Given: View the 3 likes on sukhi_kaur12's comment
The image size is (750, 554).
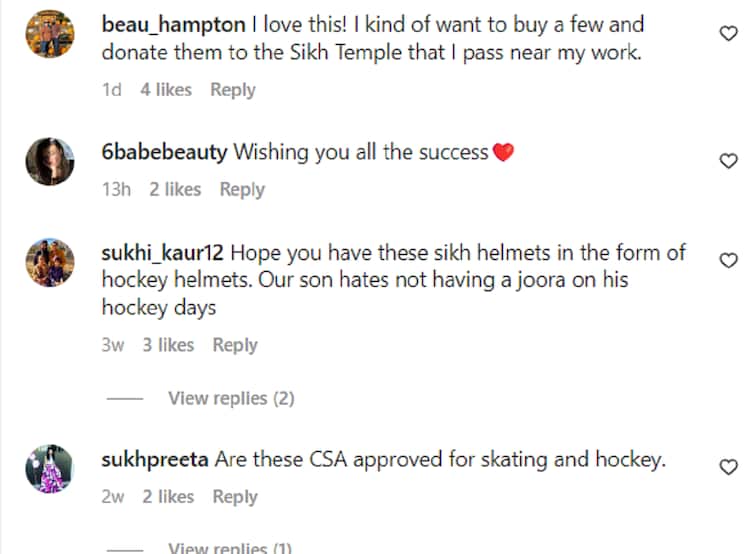Looking at the screenshot, I should (x=168, y=345).
